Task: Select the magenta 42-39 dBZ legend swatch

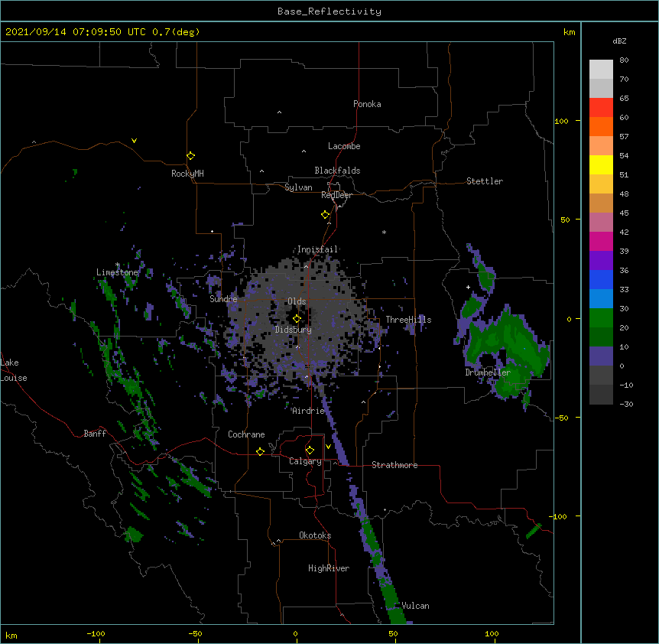Action: click(601, 241)
